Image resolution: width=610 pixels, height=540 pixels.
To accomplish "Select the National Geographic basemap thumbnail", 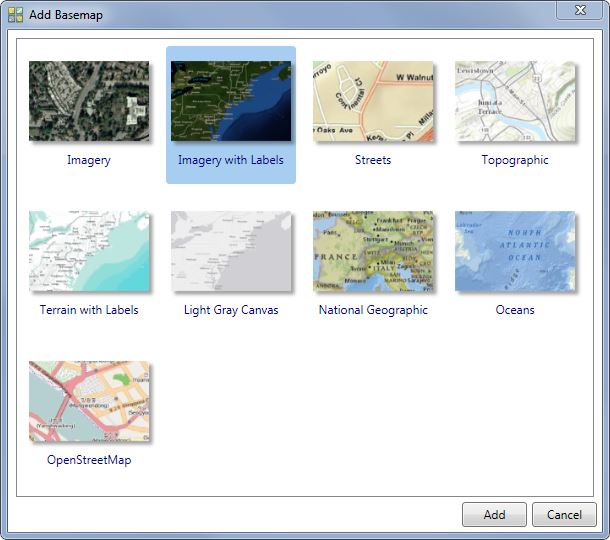I will pyautogui.click(x=373, y=251).
